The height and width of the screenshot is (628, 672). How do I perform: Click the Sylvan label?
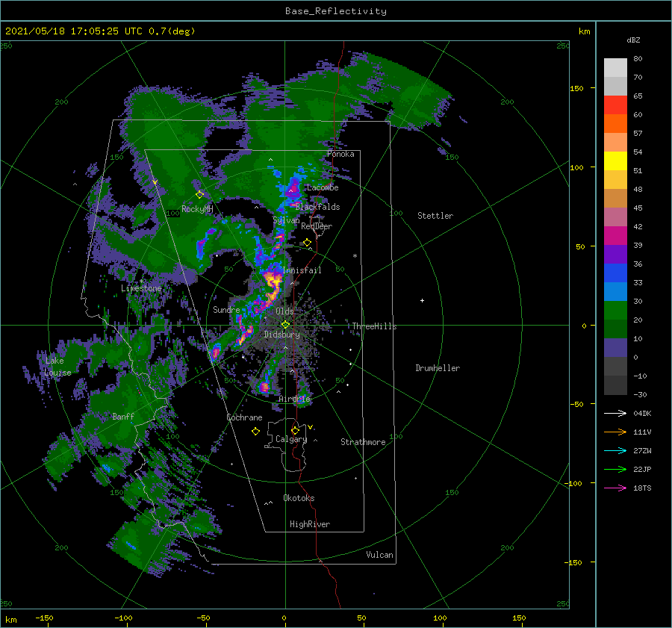(x=286, y=220)
